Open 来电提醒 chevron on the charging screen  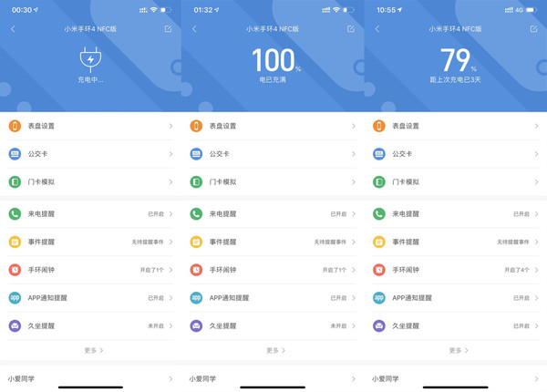tap(171, 214)
